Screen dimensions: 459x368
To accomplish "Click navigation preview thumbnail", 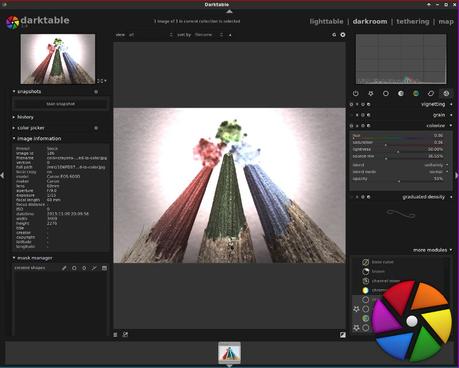I will [x=58, y=59].
